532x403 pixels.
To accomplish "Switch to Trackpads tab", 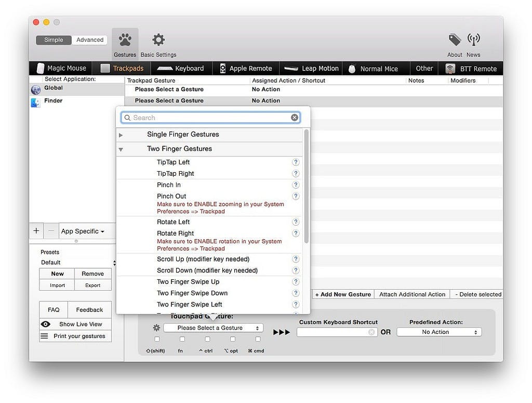I will (122, 68).
